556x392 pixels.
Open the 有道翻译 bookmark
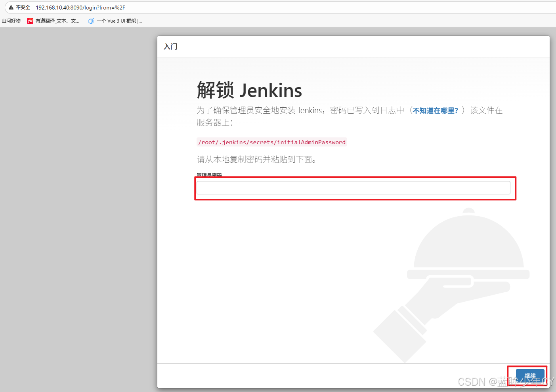coord(53,21)
